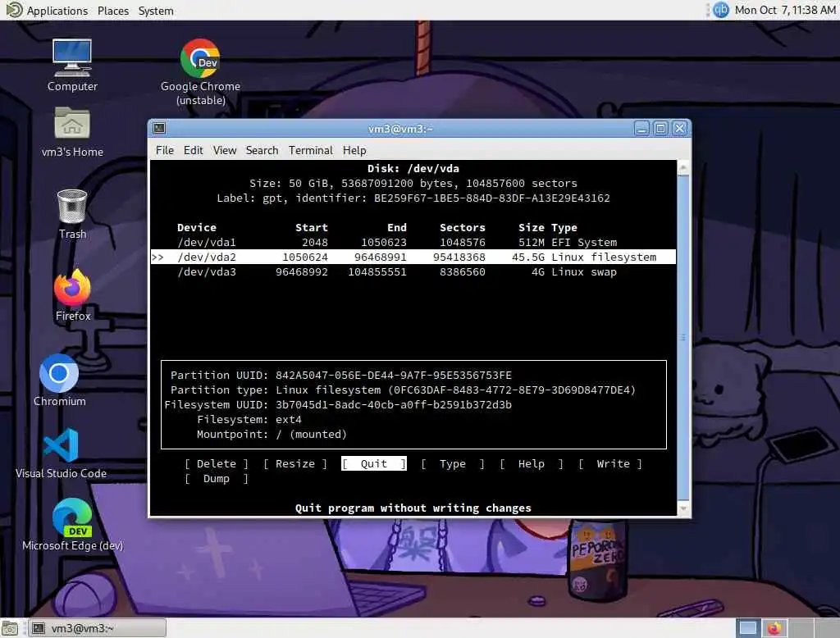The image size is (840, 638).
Task: Open Visual Studio Code desktop icon
Action: click(x=61, y=453)
